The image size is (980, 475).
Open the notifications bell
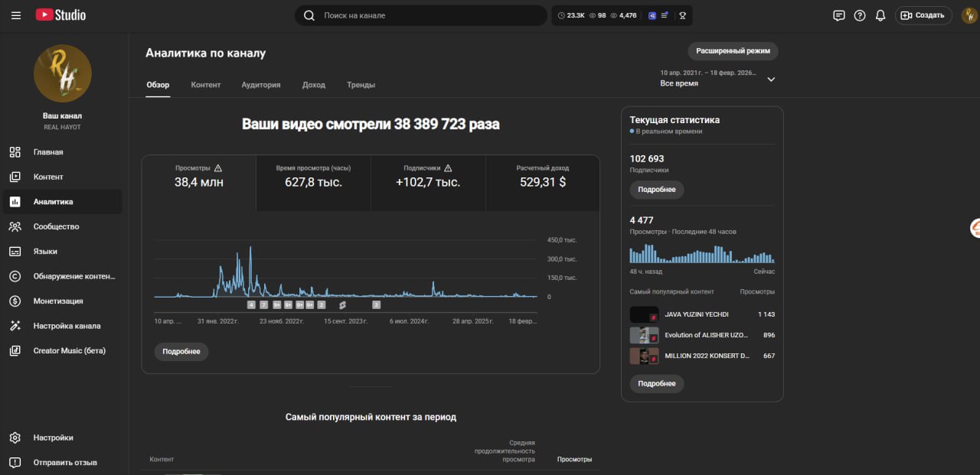[880, 15]
